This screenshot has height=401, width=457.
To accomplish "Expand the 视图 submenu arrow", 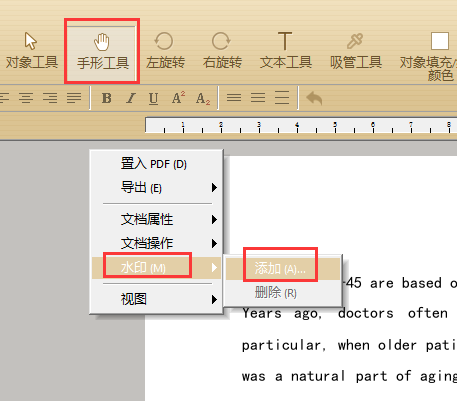I will pyautogui.click(x=214, y=299).
